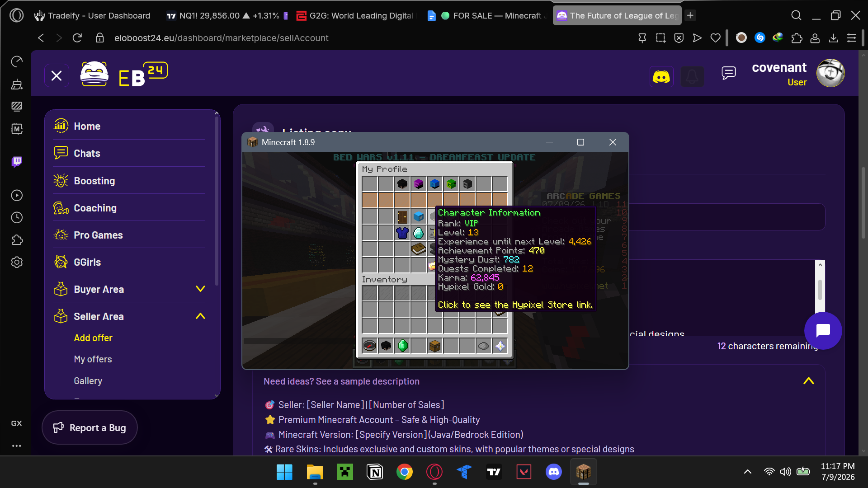Image resolution: width=868 pixels, height=488 pixels.
Task: Click the compass item in Minecraft hotbar
Action: tap(369, 346)
